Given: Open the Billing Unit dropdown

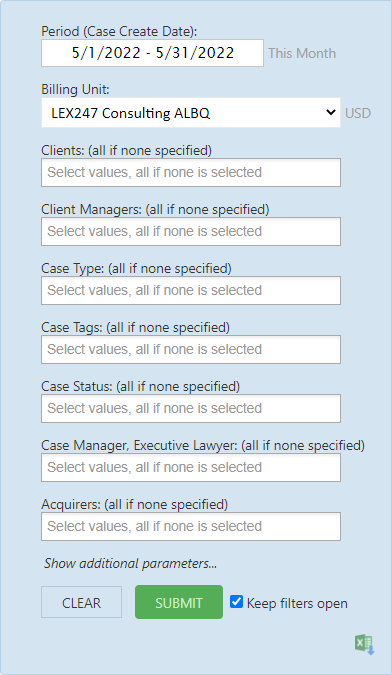Looking at the screenshot, I should click(x=191, y=113).
